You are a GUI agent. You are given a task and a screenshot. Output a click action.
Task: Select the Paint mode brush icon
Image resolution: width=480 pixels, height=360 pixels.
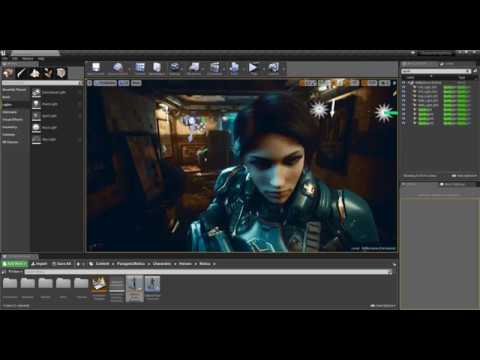21,73
